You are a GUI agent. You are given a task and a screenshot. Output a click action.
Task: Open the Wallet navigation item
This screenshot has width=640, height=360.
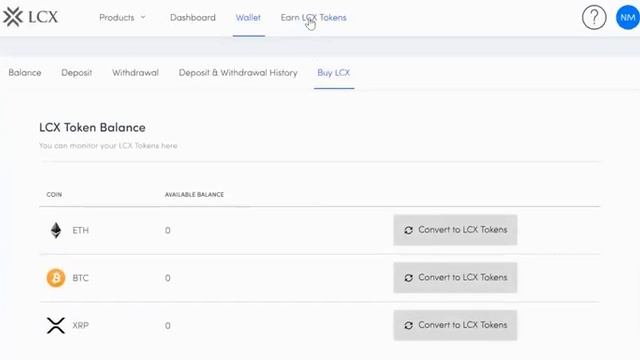coord(248,18)
